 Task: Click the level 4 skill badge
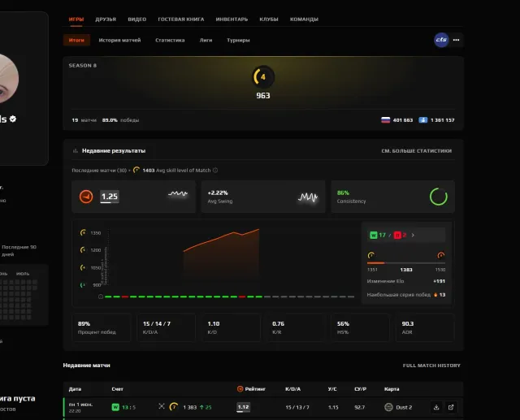(x=263, y=77)
